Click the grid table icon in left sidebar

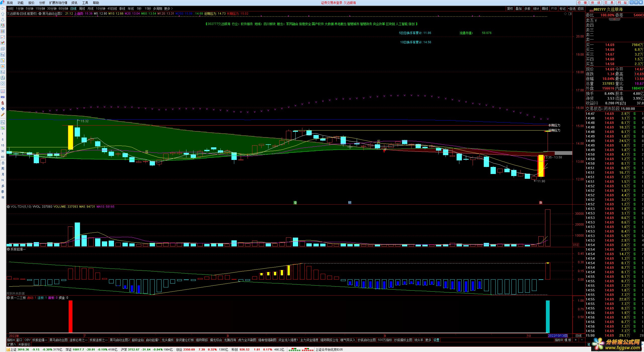3,31
